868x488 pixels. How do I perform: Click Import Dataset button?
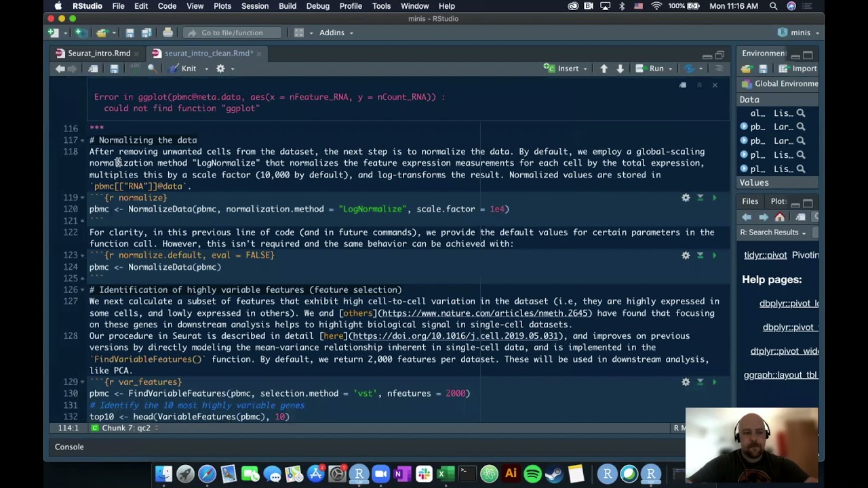[x=797, y=68]
